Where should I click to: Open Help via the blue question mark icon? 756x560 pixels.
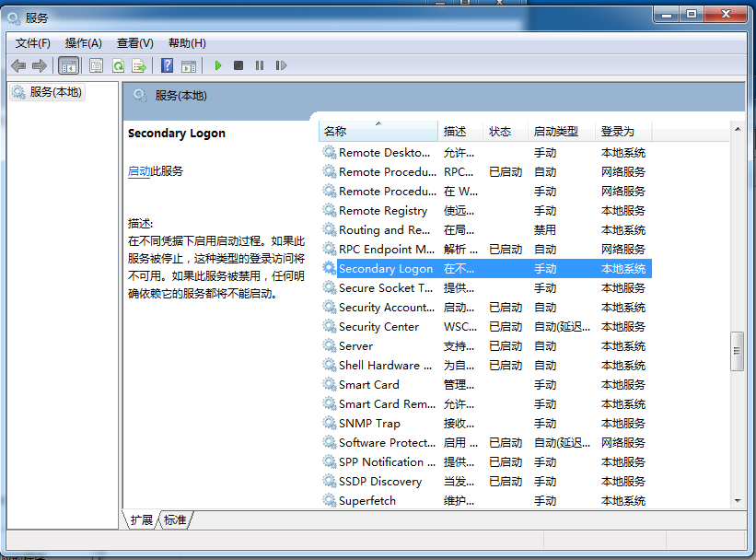click(x=167, y=65)
